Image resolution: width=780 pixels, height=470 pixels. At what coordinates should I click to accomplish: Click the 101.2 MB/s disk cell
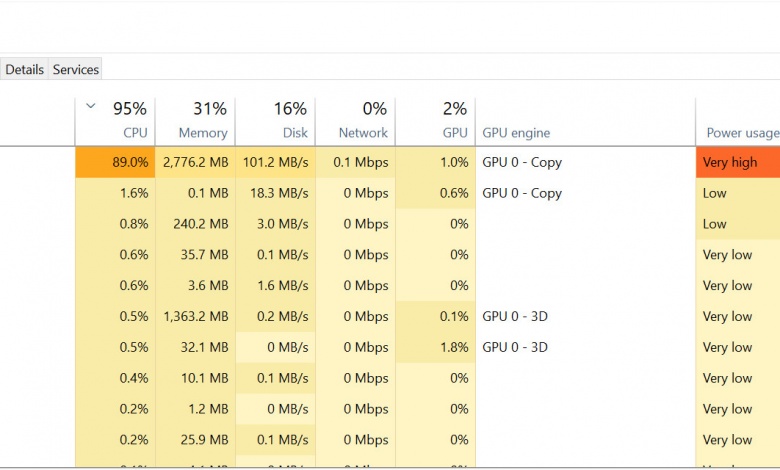click(275, 162)
